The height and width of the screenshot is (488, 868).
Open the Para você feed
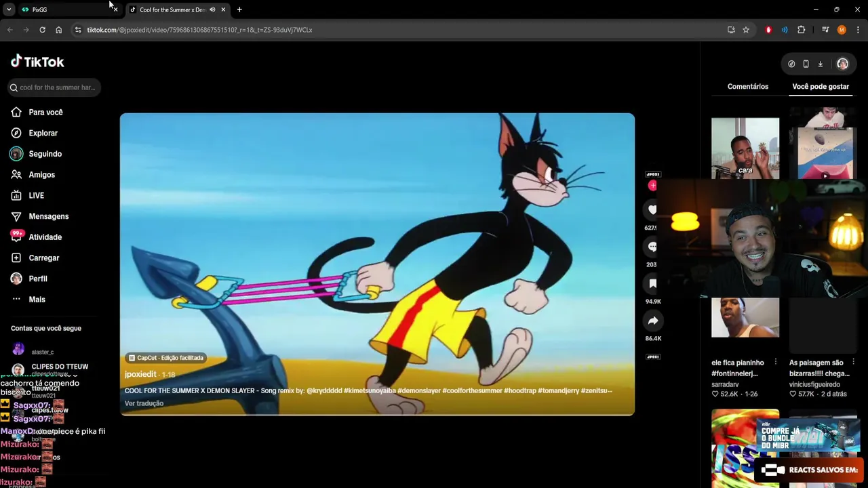click(37, 113)
